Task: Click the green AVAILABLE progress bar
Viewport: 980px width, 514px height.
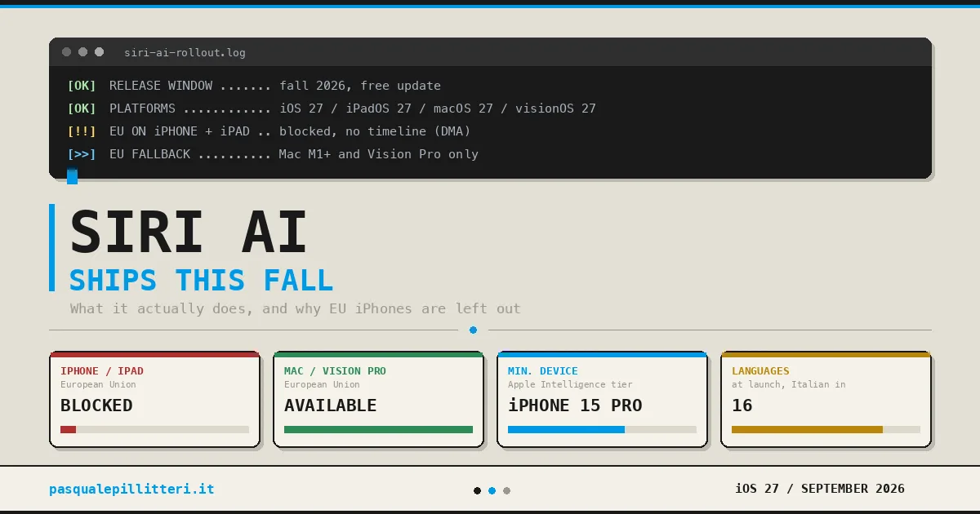Action: [x=378, y=429]
